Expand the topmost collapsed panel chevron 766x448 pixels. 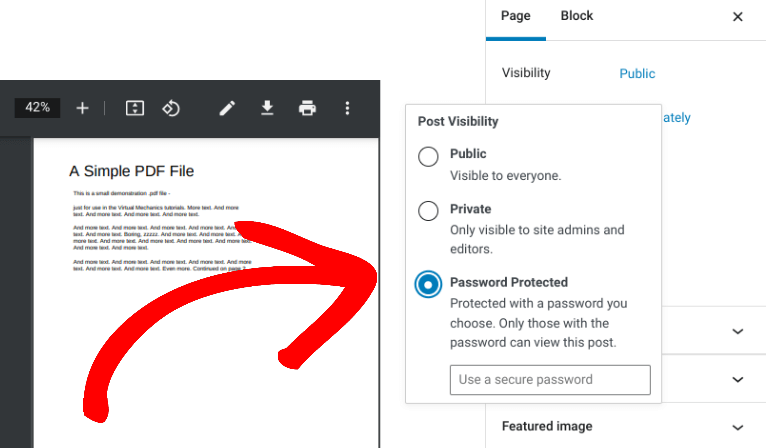[738, 331]
